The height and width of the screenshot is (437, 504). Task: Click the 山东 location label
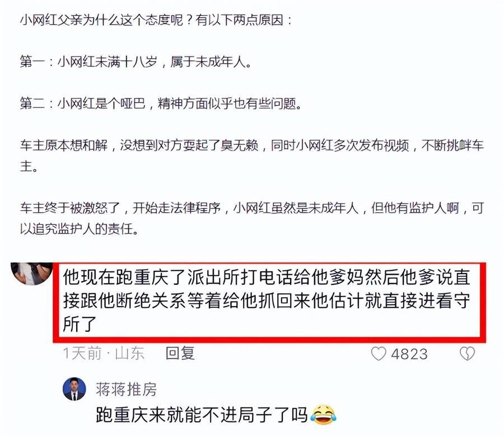129,353
